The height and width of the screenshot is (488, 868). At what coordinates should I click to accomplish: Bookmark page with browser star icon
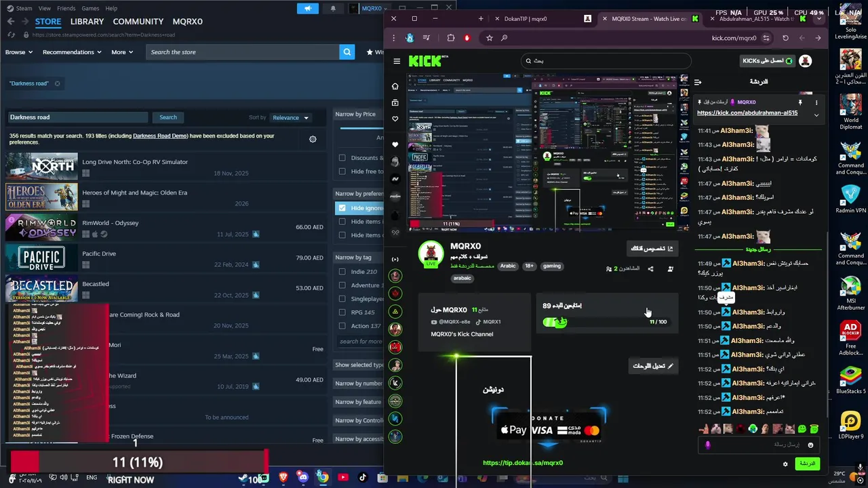click(x=489, y=38)
